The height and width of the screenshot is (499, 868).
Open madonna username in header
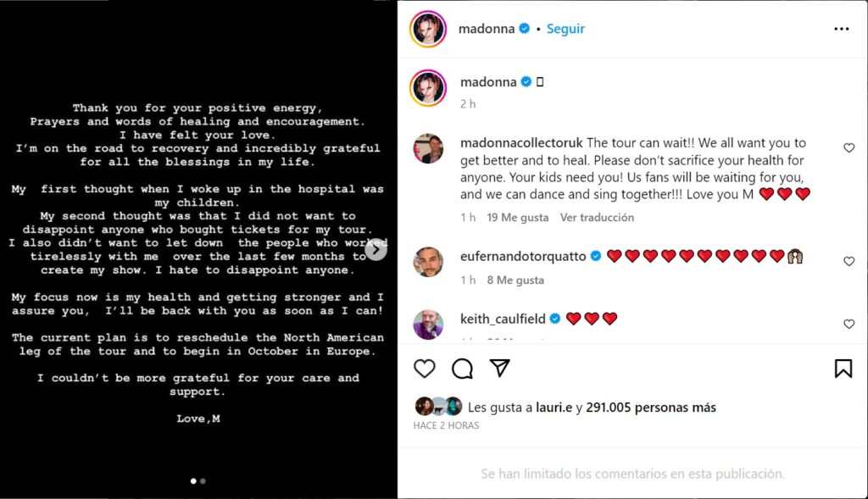coord(486,29)
